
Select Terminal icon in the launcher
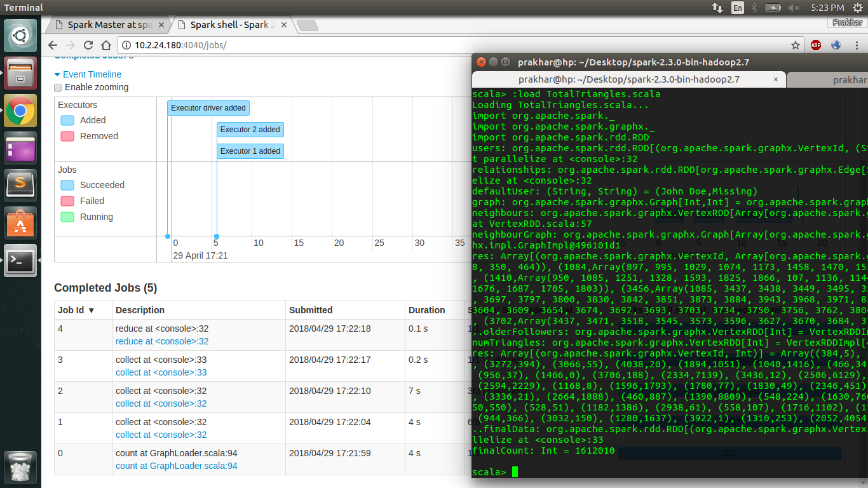point(21,261)
